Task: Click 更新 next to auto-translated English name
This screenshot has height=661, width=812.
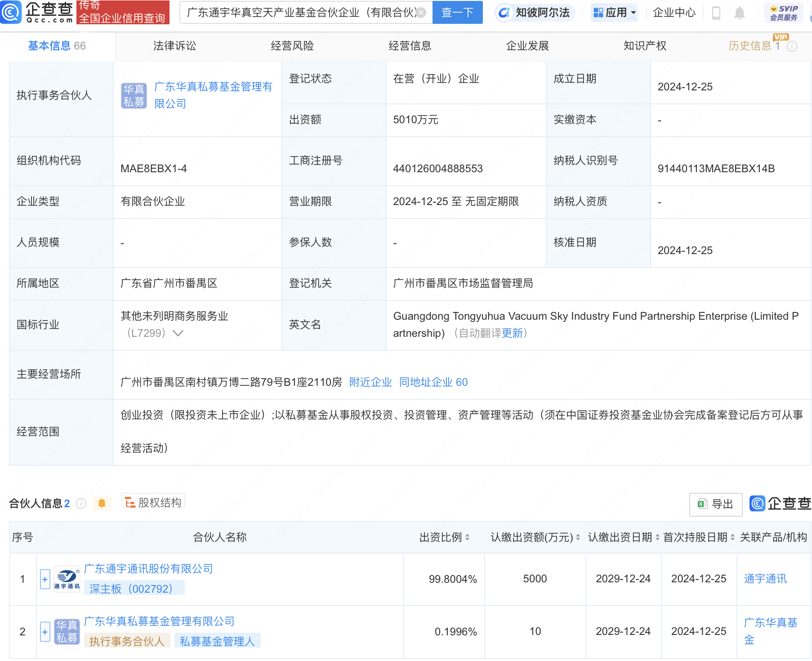Action: (x=513, y=333)
